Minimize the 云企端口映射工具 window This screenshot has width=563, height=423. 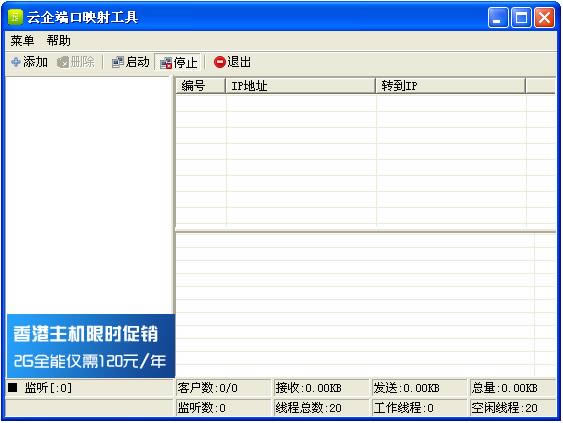pyautogui.click(x=498, y=17)
